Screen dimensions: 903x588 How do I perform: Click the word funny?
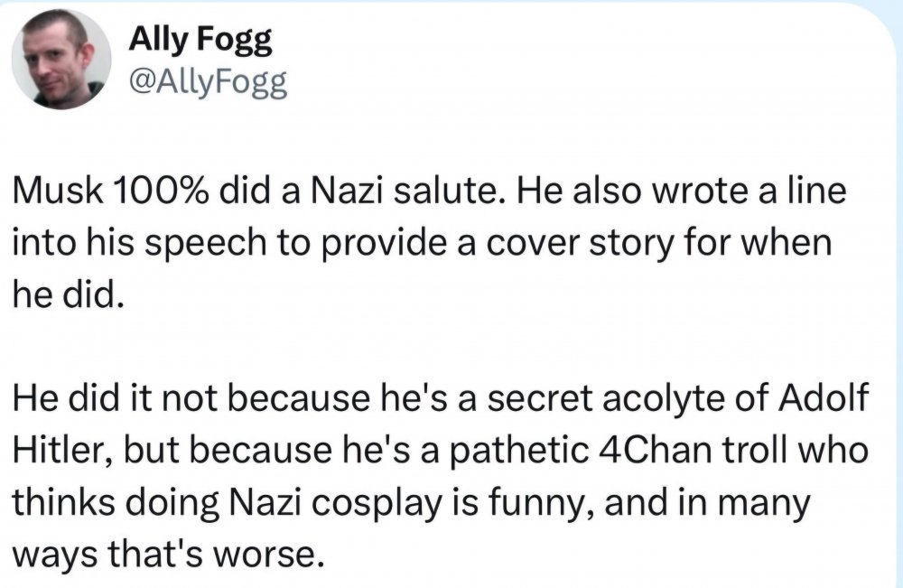coord(515,499)
